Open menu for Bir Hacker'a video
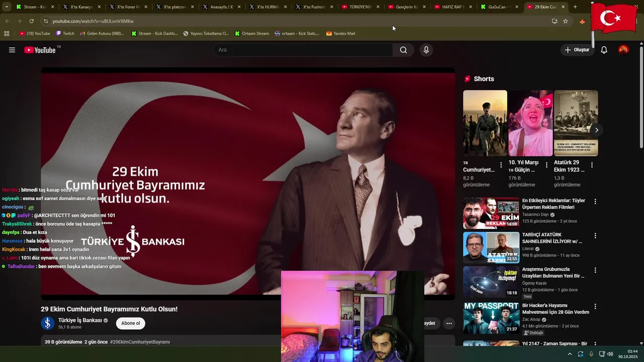This screenshot has height=362, width=644. (595, 306)
